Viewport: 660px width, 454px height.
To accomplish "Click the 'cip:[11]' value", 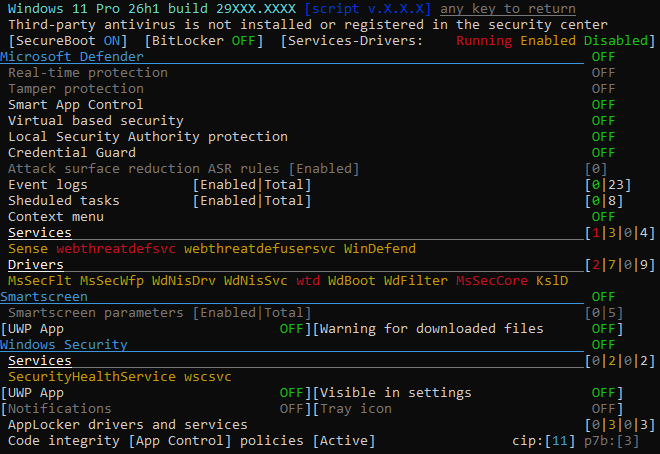I will pos(544,441).
